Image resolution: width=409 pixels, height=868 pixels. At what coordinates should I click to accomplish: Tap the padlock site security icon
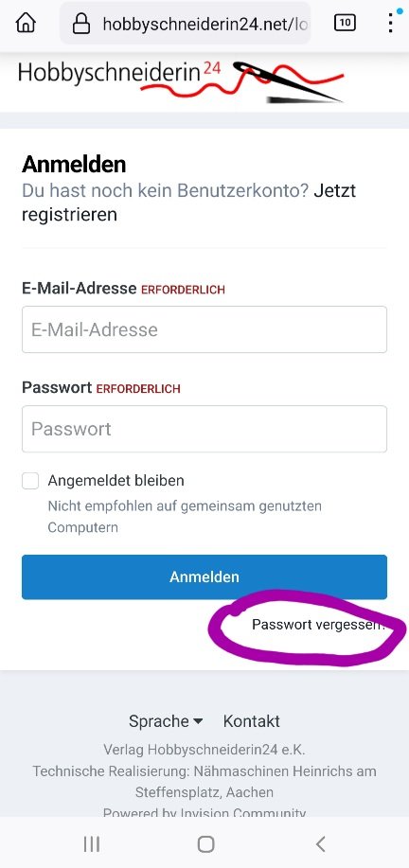pyautogui.click(x=81, y=24)
